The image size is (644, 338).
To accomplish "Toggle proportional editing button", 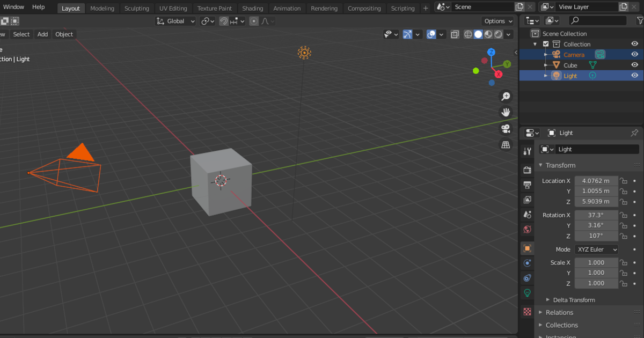I will (x=254, y=21).
